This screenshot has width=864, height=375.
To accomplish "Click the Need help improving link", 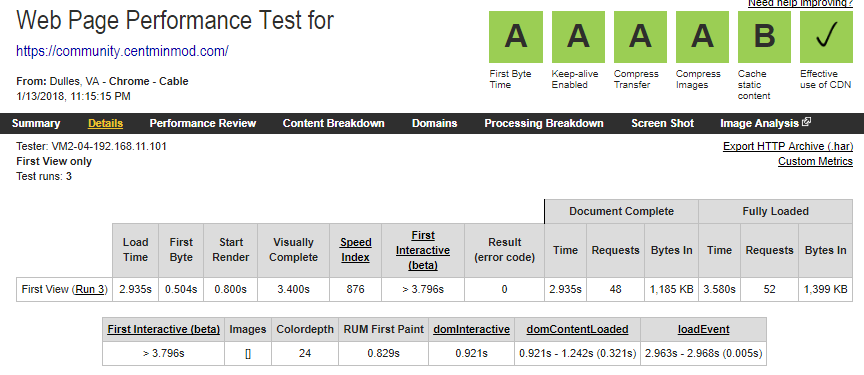I will click(x=800, y=3).
